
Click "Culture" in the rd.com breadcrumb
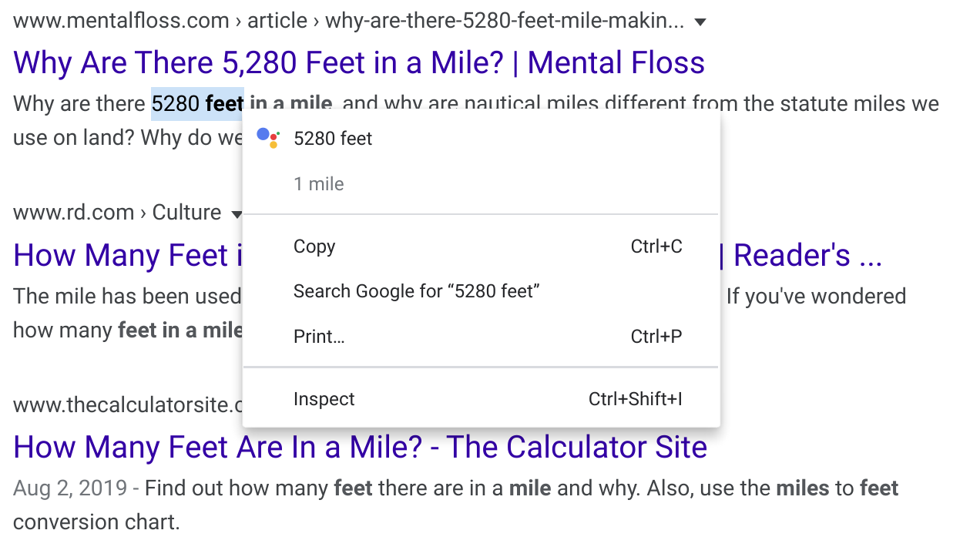186,213
